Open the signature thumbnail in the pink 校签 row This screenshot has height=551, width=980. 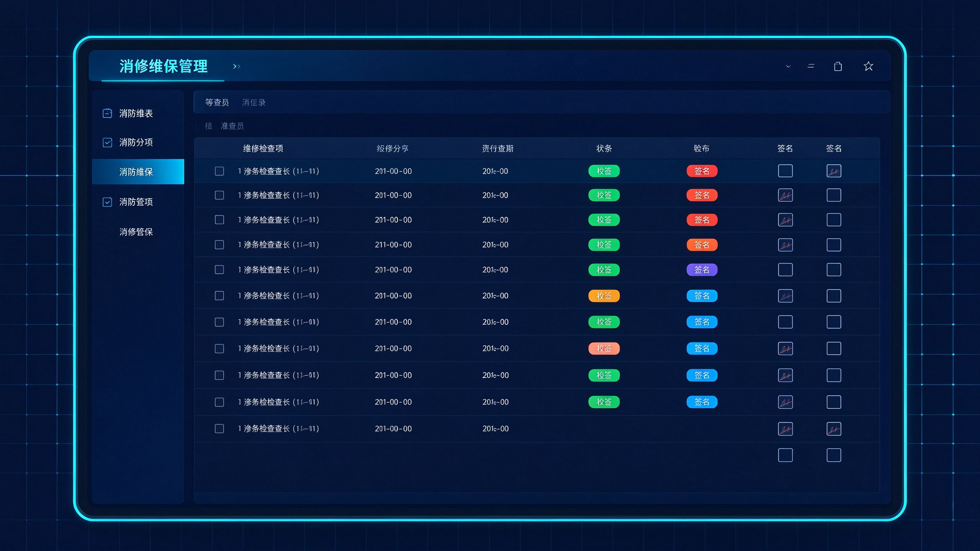pyautogui.click(x=785, y=349)
